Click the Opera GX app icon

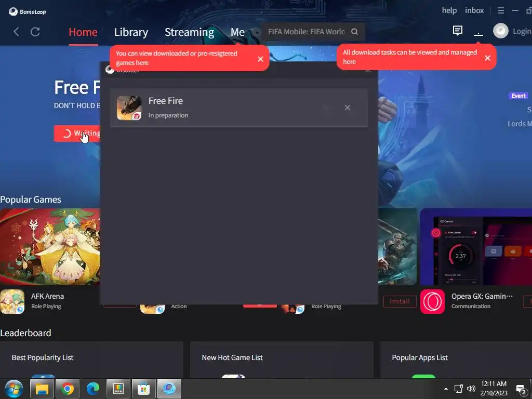tap(432, 301)
